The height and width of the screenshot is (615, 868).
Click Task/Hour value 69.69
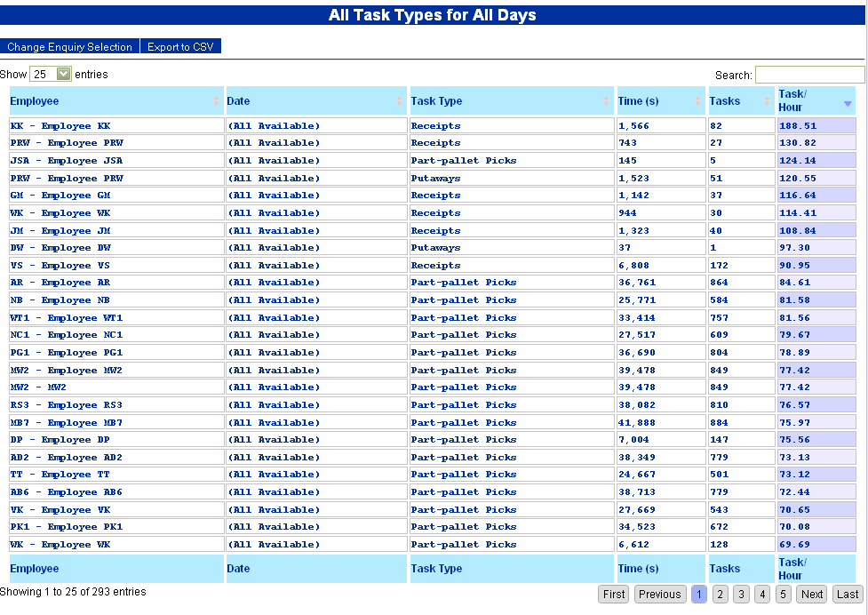click(816, 544)
